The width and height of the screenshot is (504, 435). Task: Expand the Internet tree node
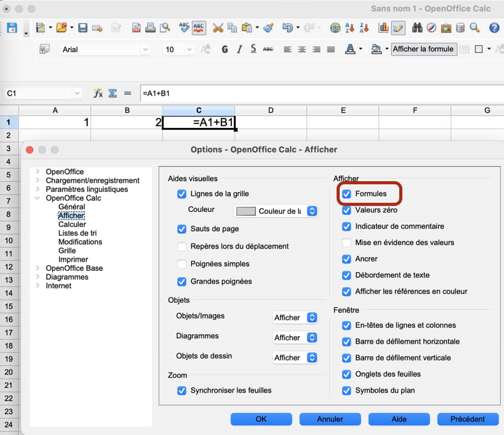point(38,285)
